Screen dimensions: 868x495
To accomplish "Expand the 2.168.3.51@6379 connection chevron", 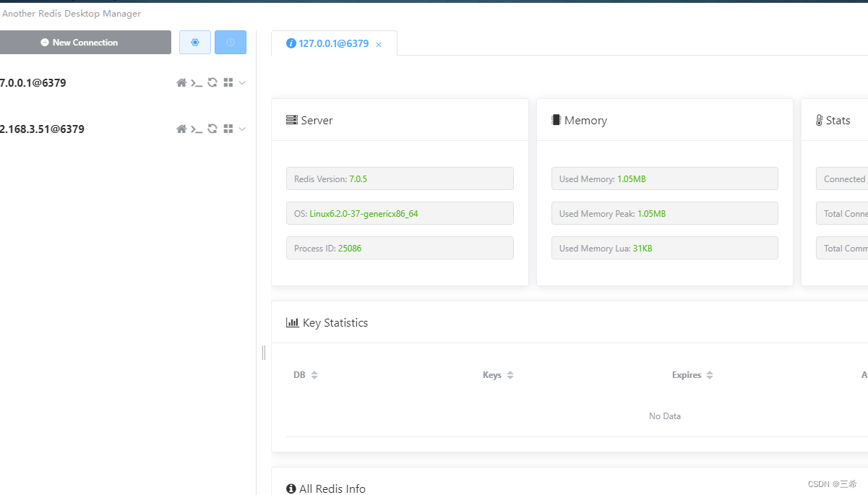I will (x=242, y=129).
